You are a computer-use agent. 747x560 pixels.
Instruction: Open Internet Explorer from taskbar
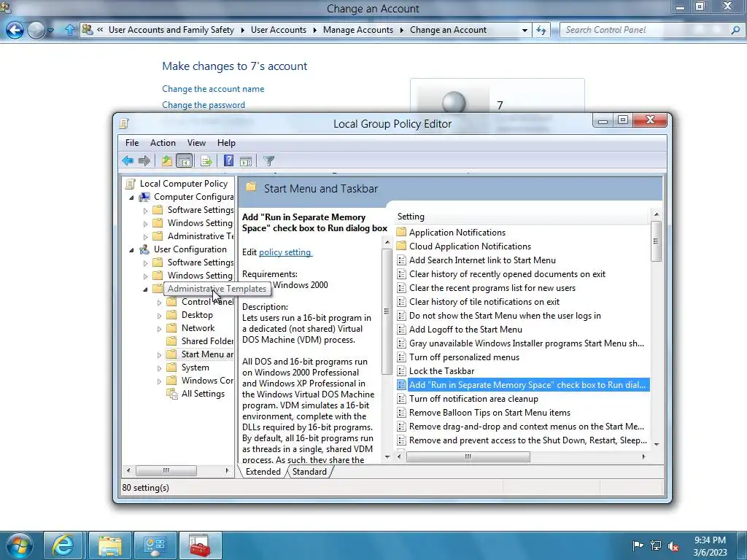tap(63, 545)
